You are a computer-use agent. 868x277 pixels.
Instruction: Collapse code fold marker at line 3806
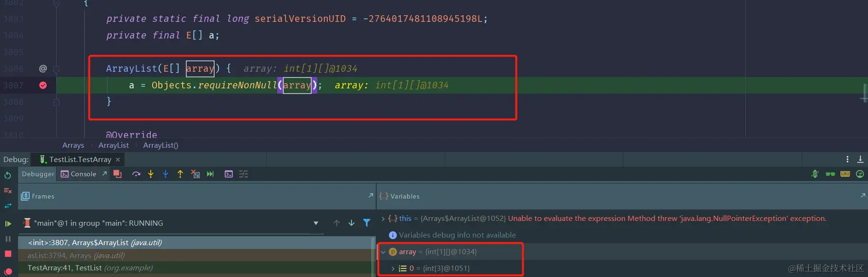pyautogui.click(x=56, y=69)
